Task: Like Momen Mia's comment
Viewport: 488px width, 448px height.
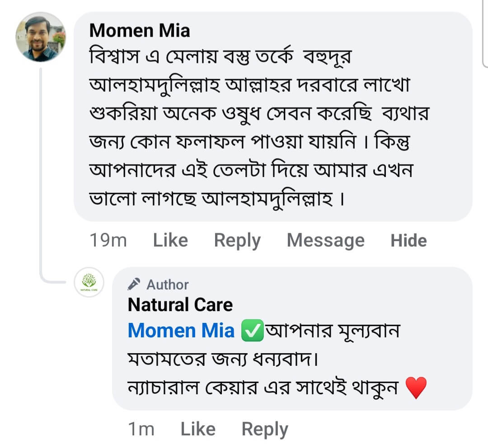Action: [x=170, y=240]
